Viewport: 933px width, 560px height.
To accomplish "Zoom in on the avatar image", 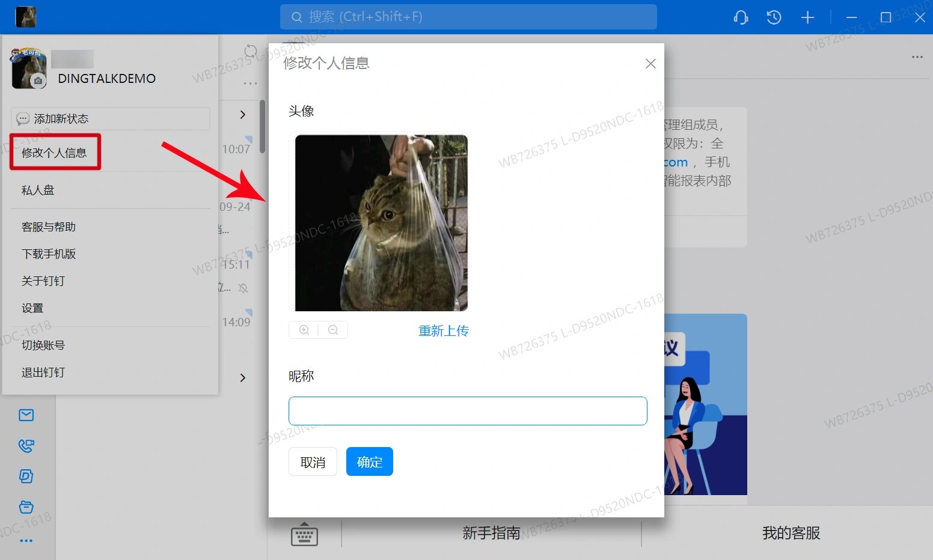I will [304, 330].
